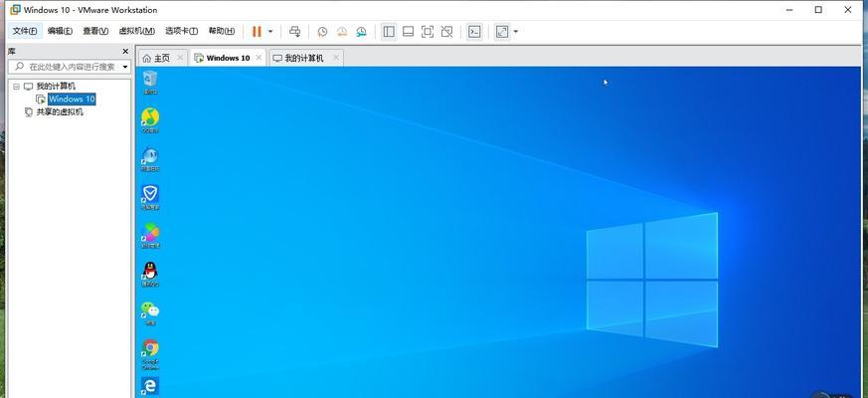
Task: Open the 帮助(H) menu
Action: point(221,31)
